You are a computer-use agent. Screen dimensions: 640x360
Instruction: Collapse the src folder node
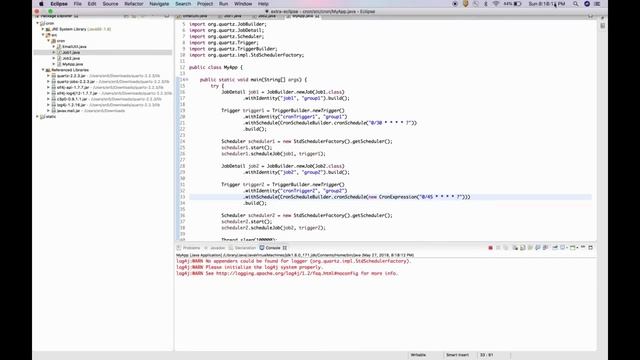pos(43,35)
